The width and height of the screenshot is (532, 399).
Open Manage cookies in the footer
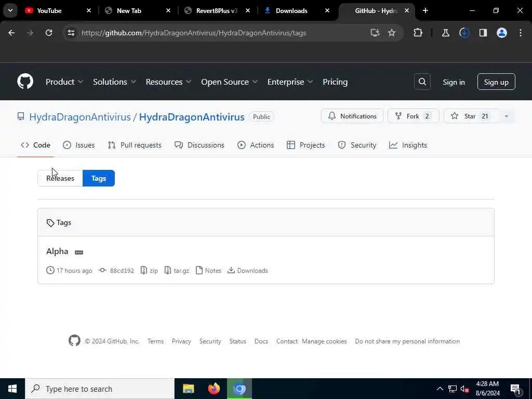click(x=324, y=341)
